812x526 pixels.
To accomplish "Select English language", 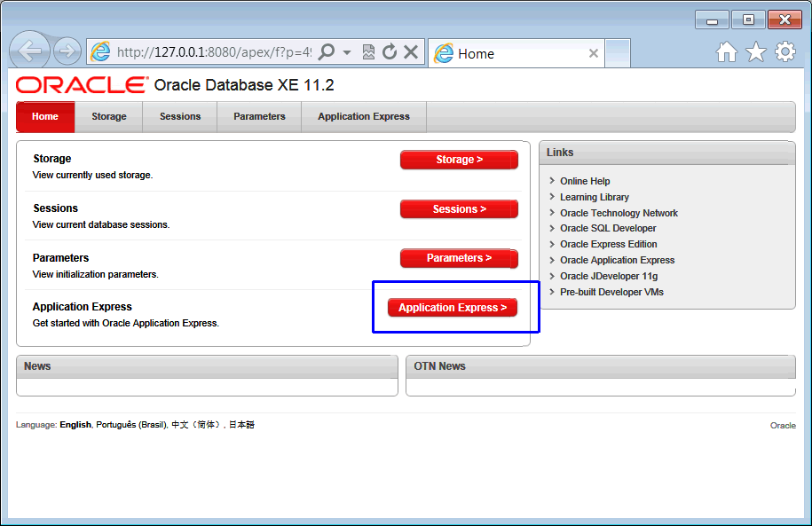I will (x=75, y=425).
